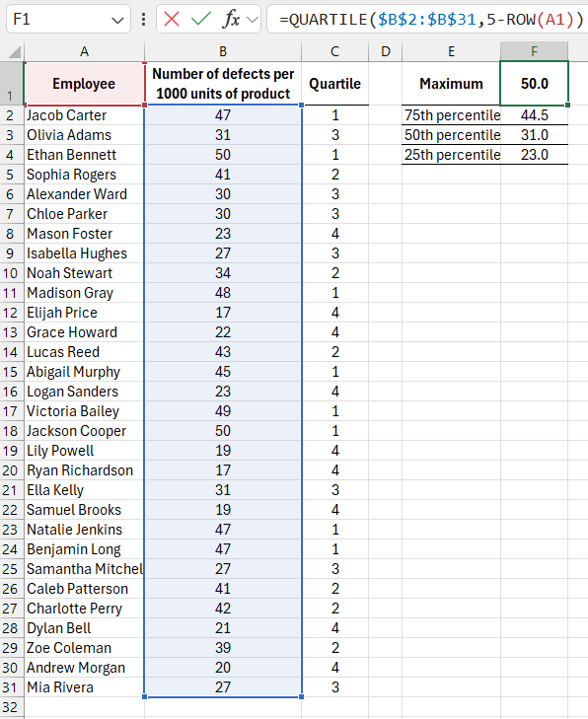Click cell F1 showing 50.0

click(535, 84)
